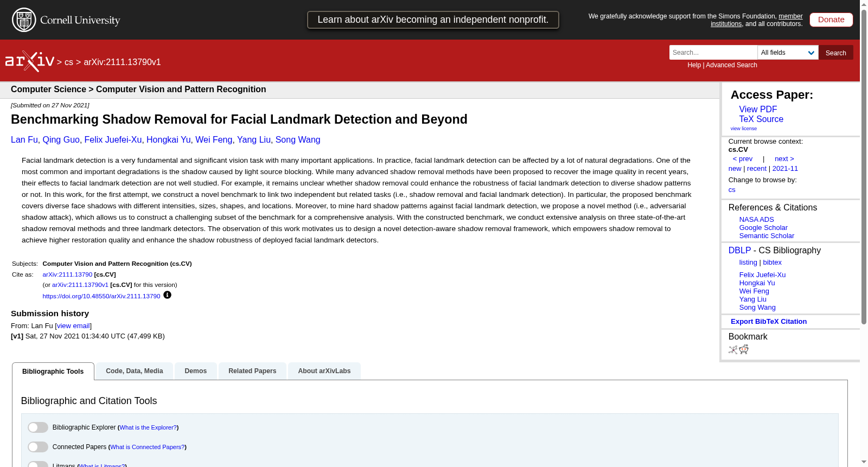Open Advanced Search link
Image resolution: width=868 pixels, height=467 pixels.
(731, 65)
